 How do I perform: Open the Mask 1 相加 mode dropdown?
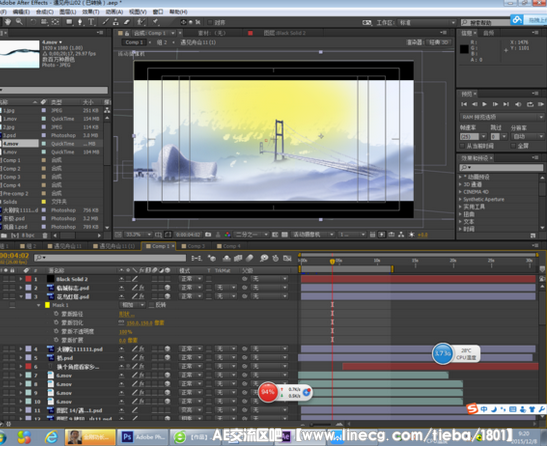click(132, 305)
